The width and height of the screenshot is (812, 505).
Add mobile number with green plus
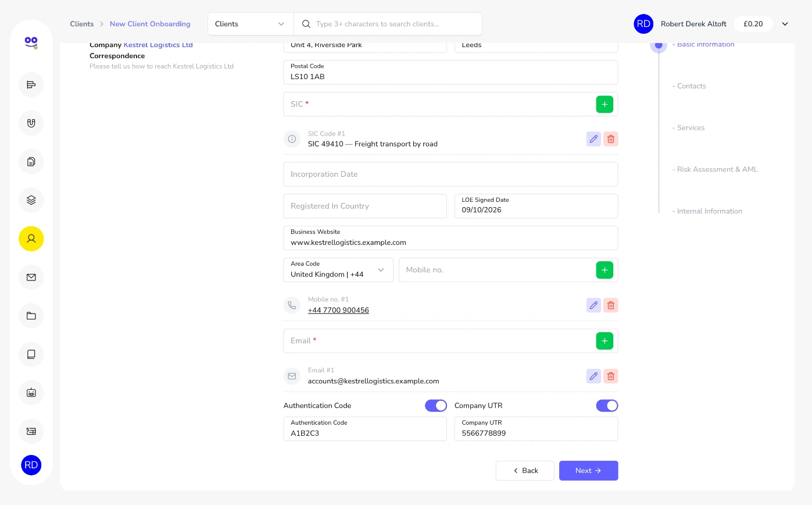pos(604,270)
